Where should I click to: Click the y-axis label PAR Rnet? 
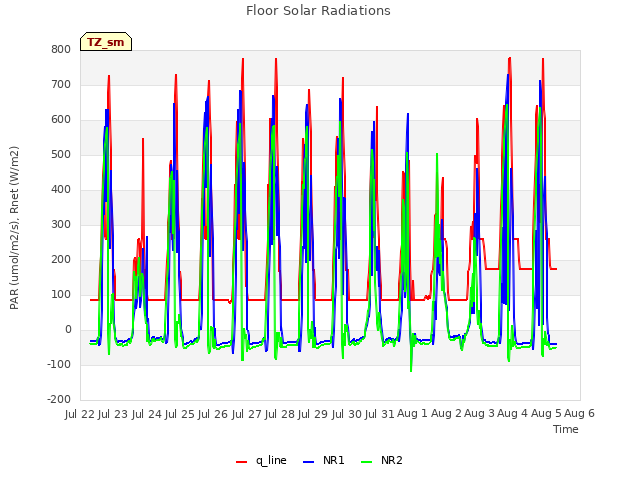(14, 228)
